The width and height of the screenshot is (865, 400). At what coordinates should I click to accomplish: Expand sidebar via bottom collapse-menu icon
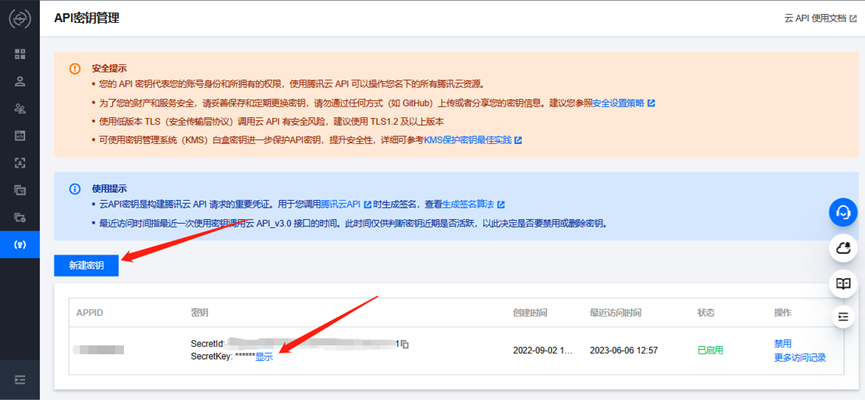[x=20, y=380]
